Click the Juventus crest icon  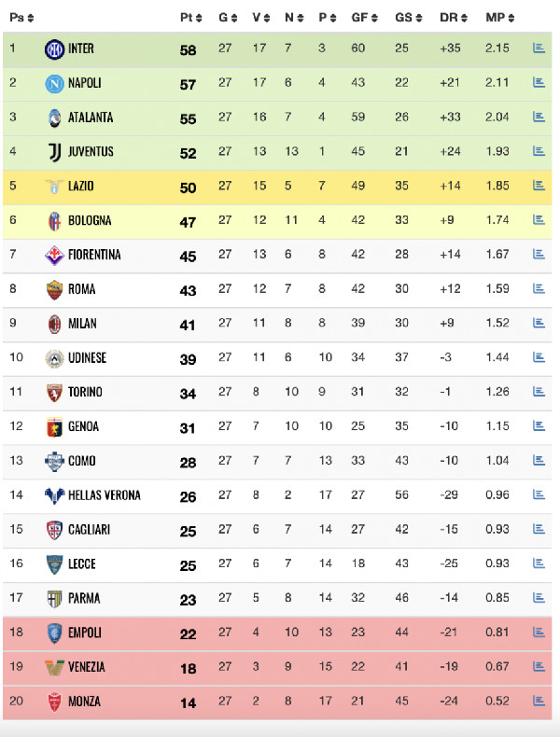(x=54, y=152)
